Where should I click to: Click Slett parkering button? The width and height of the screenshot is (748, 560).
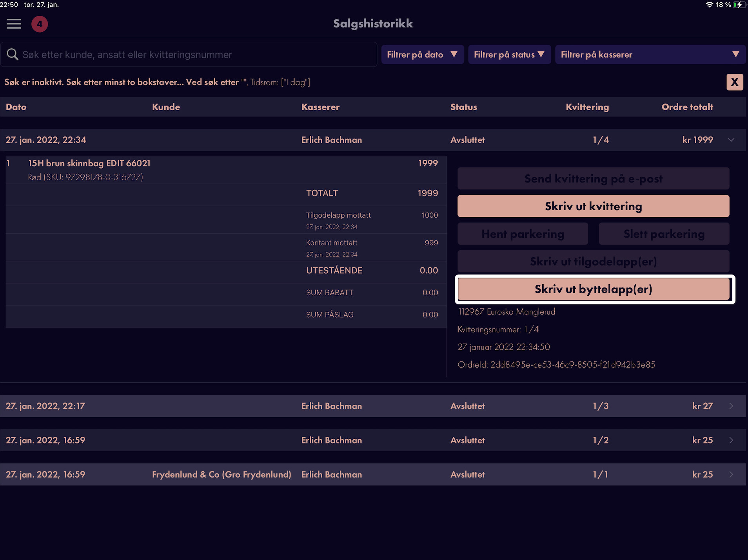click(664, 234)
